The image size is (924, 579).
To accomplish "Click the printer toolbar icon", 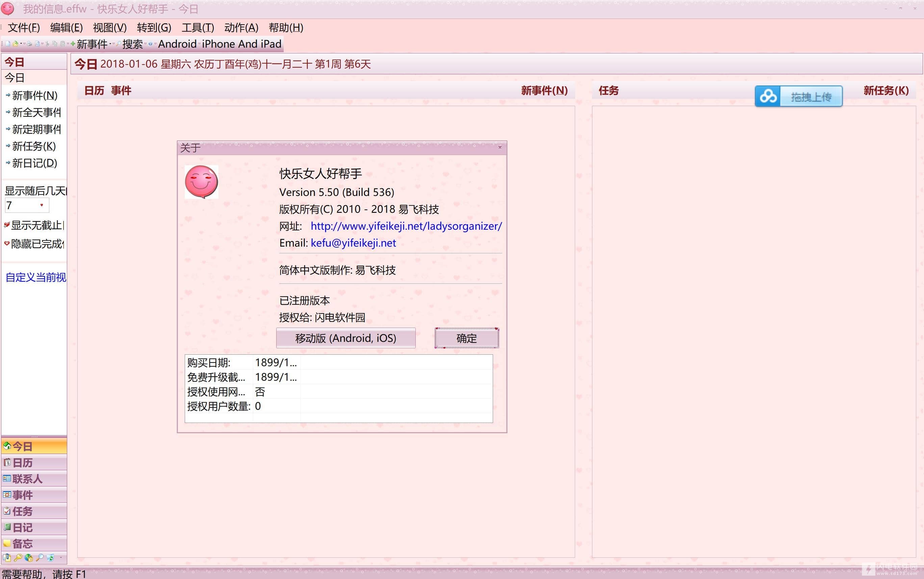I will (29, 44).
